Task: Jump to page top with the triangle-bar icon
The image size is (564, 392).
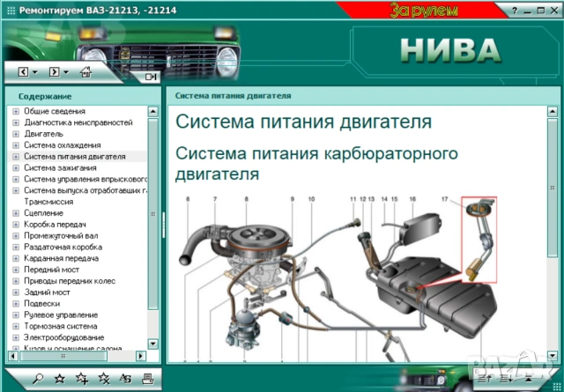Action: point(529,378)
